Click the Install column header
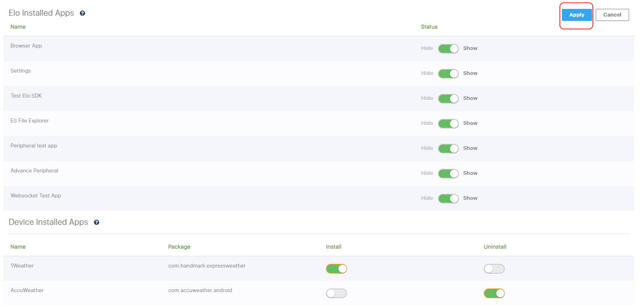Image resolution: width=644 pixels, height=305 pixels. 334,247
